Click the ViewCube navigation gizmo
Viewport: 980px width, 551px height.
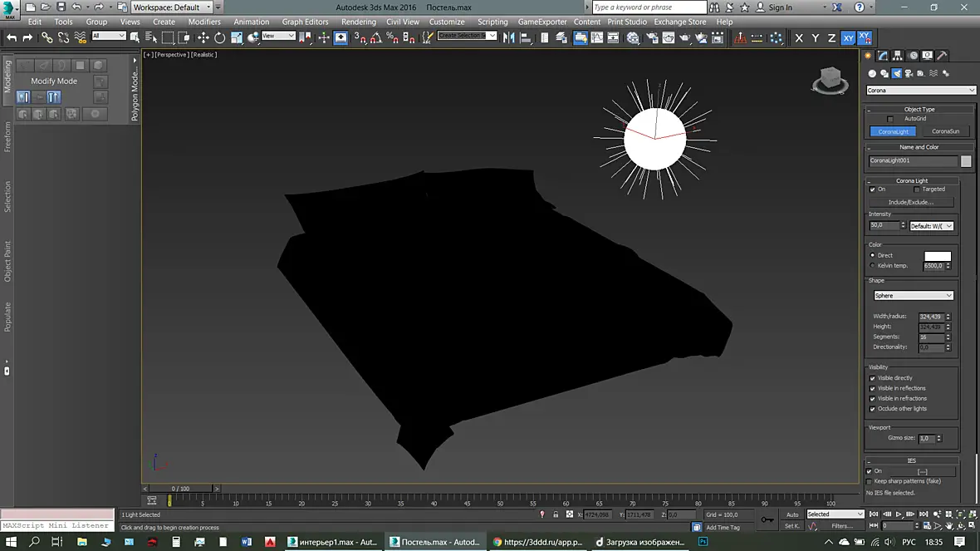click(x=830, y=80)
